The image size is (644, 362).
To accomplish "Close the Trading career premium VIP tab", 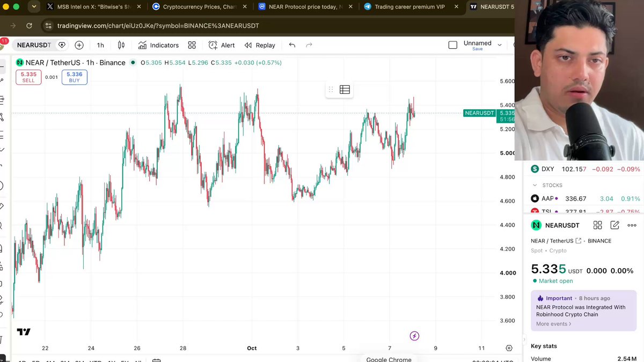I will 457,7.
